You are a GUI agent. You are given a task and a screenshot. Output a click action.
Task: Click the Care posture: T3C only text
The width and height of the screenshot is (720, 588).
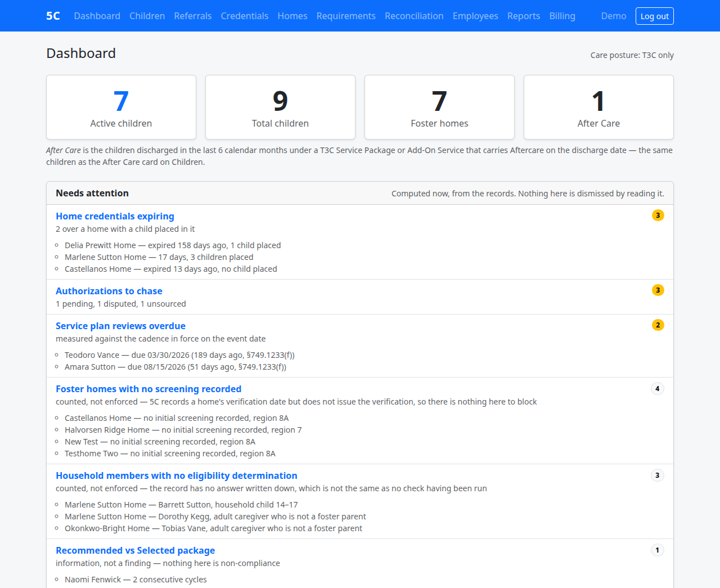click(x=632, y=55)
